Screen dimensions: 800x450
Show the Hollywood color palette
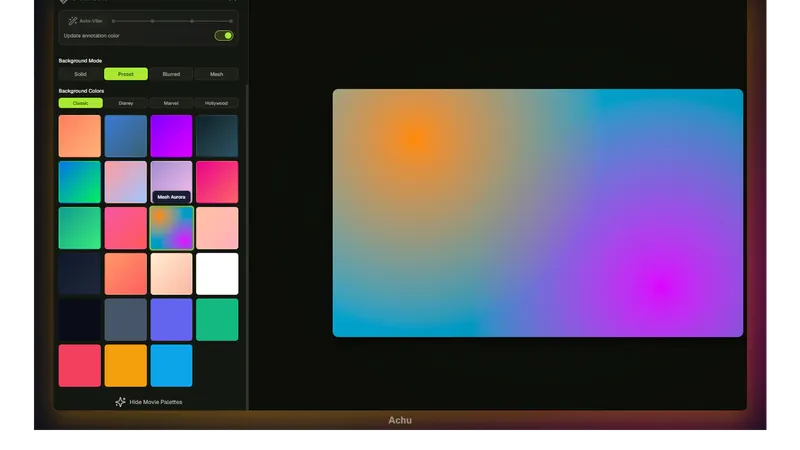tap(216, 103)
